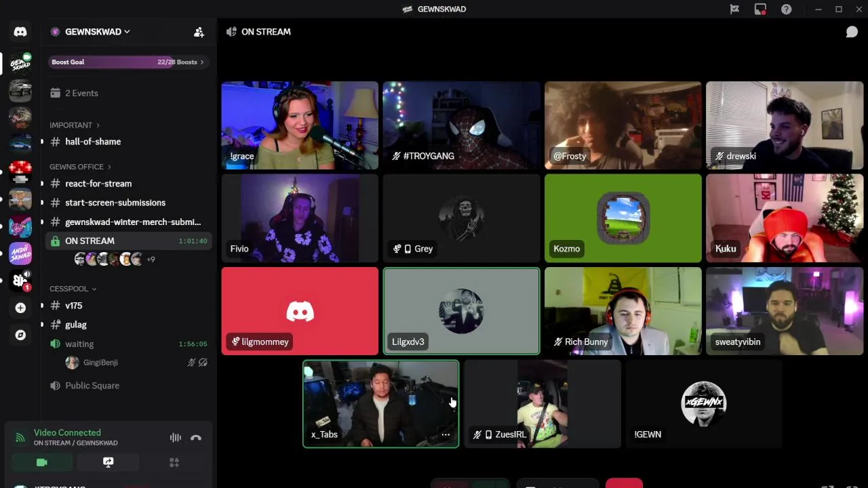868x488 pixels.
Task: Focus Lilgxdv3 participant tile
Action: 461,311
